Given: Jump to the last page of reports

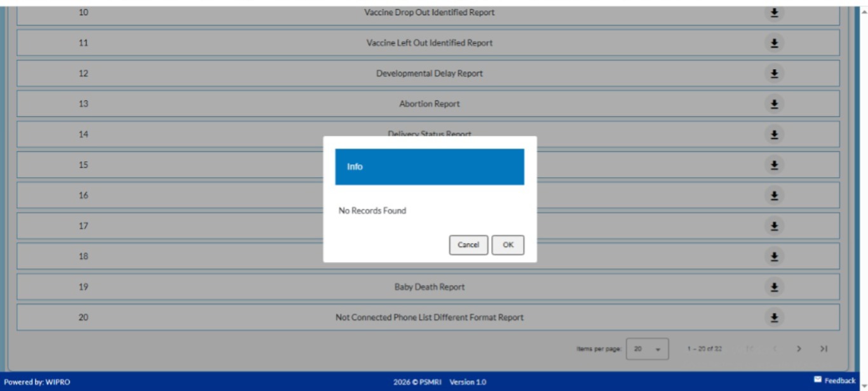Looking at the screenshot, I should tap(824, 349).
